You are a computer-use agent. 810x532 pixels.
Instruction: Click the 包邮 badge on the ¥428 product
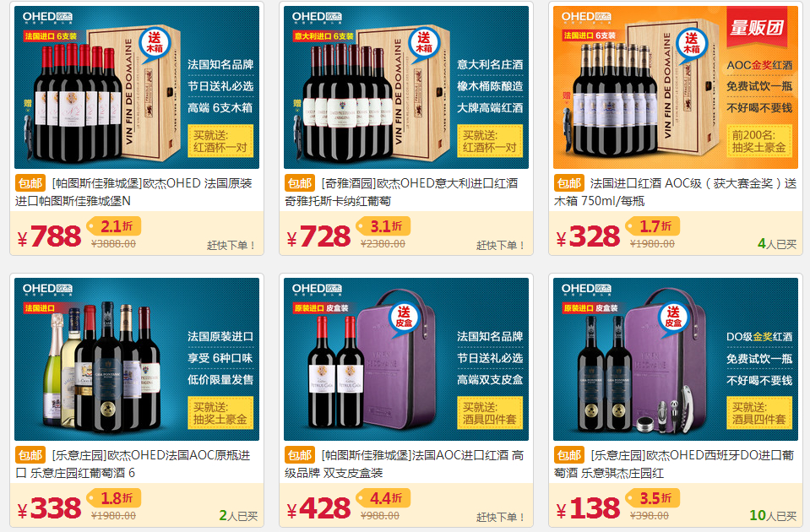[x=300, y=455]
